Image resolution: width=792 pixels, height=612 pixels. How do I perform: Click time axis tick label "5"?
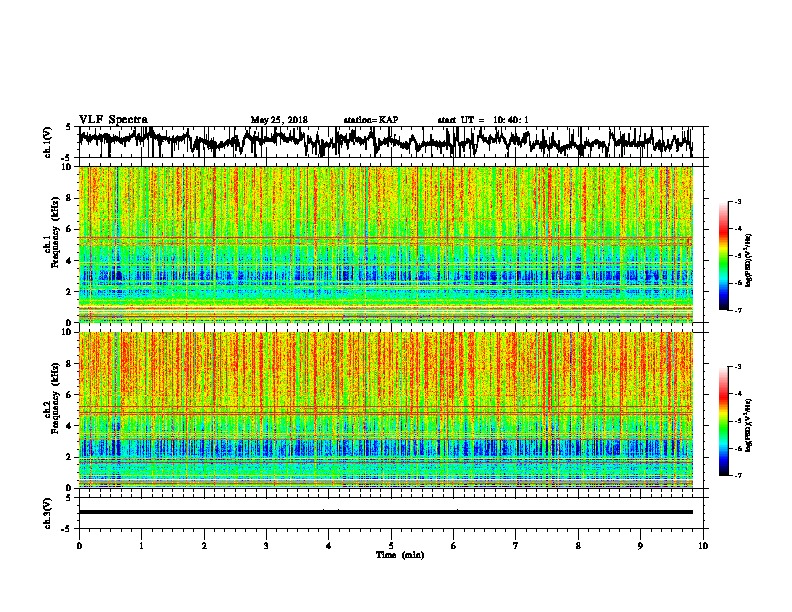pos(391,546)
